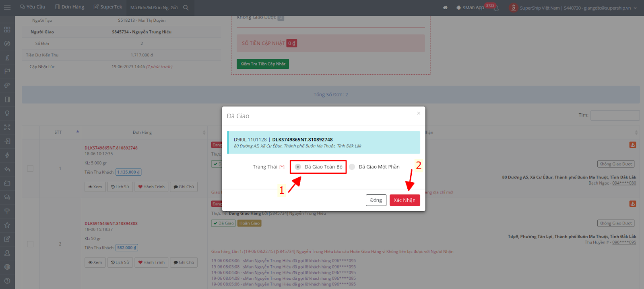Click Đã Giao button on second order row
The height and width of the screenshot is (289, 644).
point(223,223)
